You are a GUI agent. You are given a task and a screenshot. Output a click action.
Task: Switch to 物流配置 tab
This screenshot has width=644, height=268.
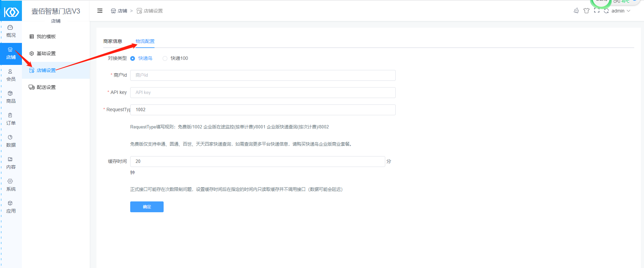[145, 41]
